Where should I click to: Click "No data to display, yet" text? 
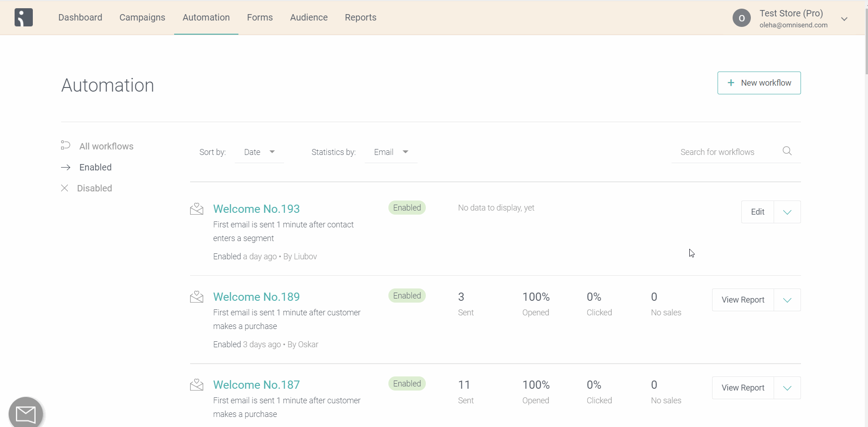tap(496, 208)
